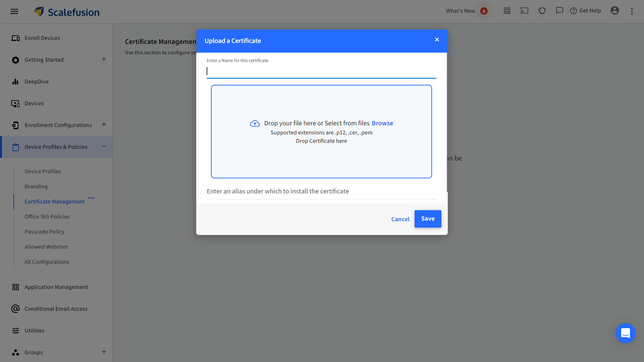Expand the Getting Started section
Screen dimensions: 644x362
click(x=104, y=59)
